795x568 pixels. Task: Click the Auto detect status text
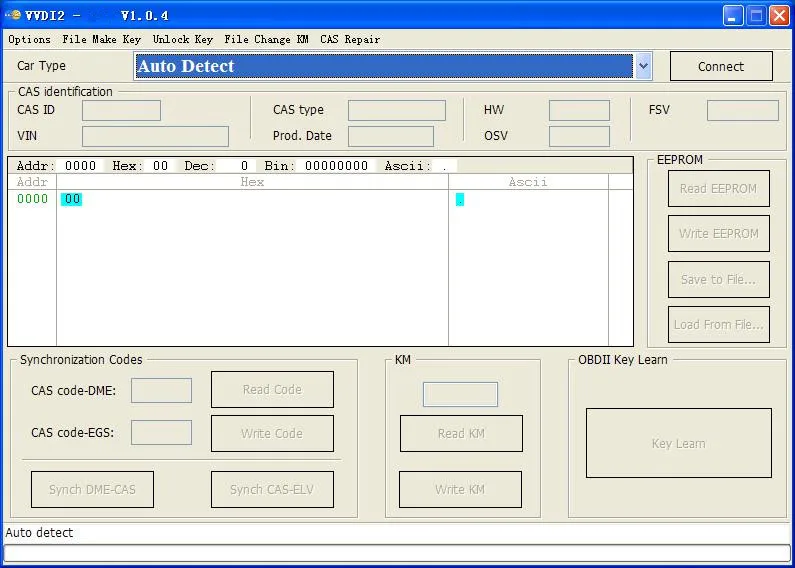(x=40, y=532)
